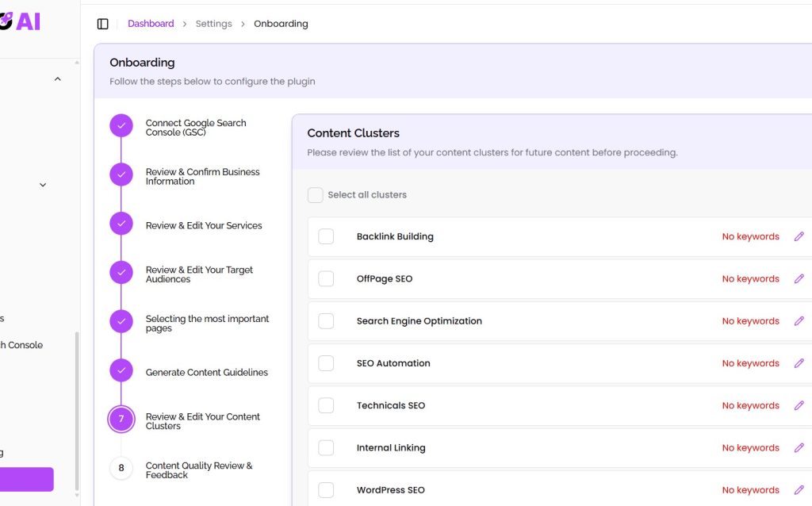Check the Internal Linking cluster
The width and height of the screenshot is (812, 506).
coord(326,447)
